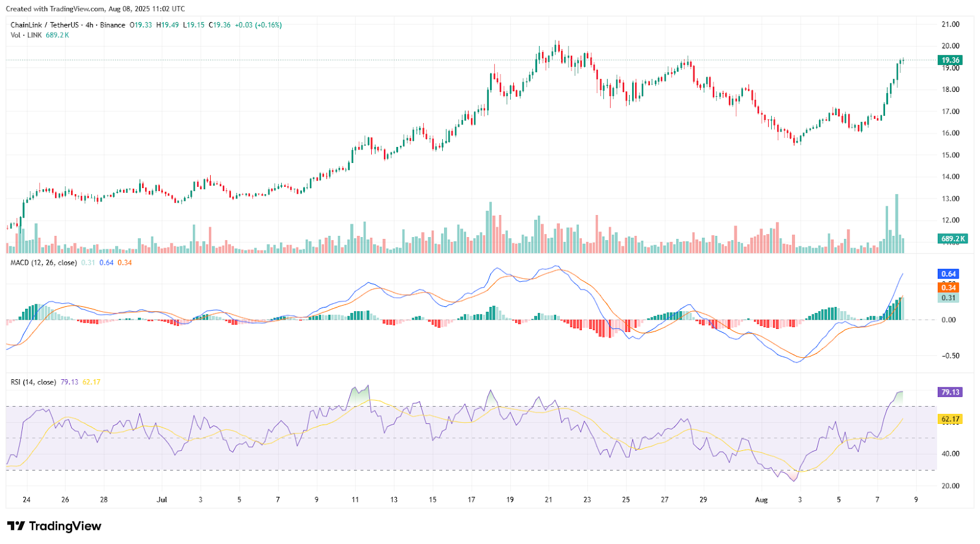Click the 40.00 RSI axis label
Viewport: 980px width, 544px height.
[x=951, y=454]
